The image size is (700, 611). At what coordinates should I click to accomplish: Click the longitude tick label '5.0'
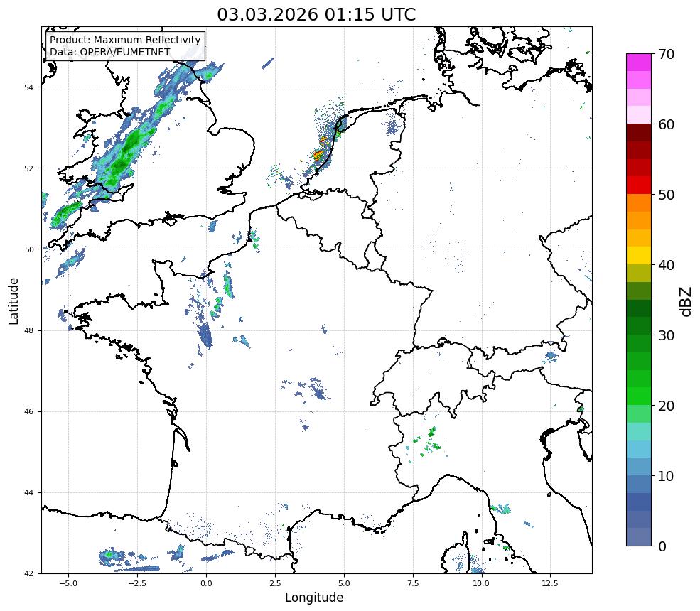click(344, 583)
